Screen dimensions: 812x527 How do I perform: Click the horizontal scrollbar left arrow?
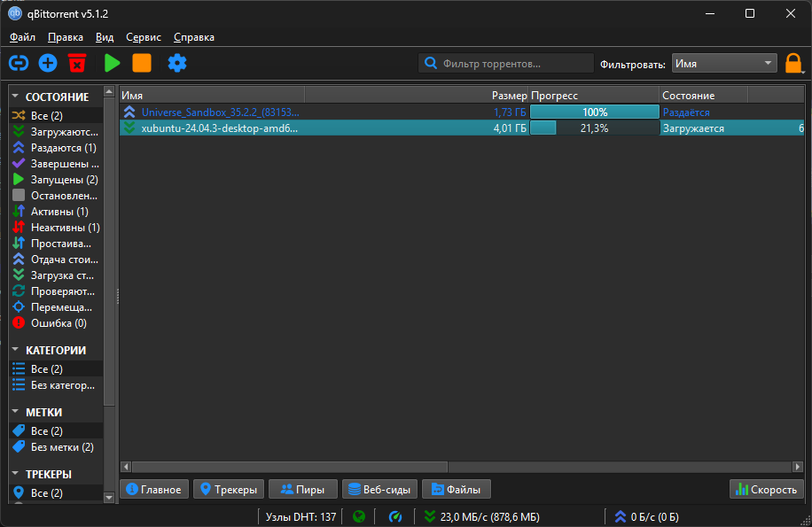pos(126,467)
